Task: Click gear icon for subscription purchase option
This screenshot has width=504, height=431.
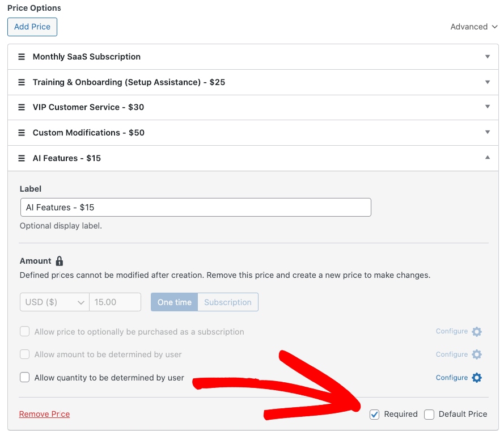Action: pos(477,331)
